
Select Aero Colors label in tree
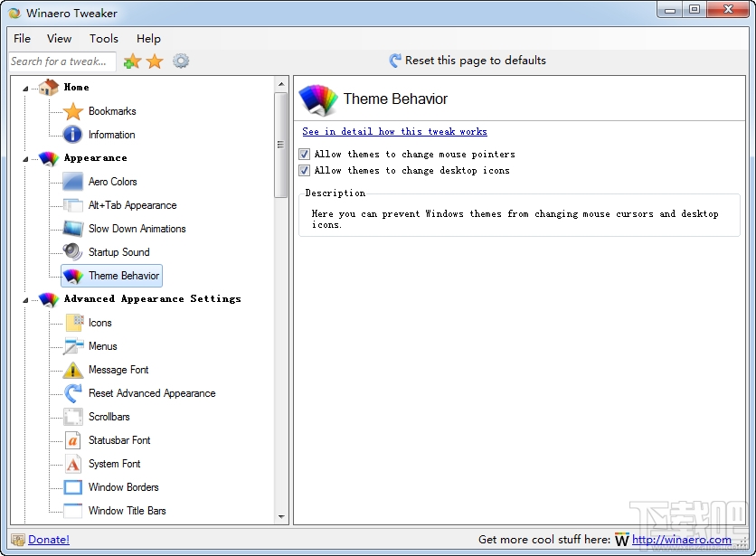click(x=113, y=182)
